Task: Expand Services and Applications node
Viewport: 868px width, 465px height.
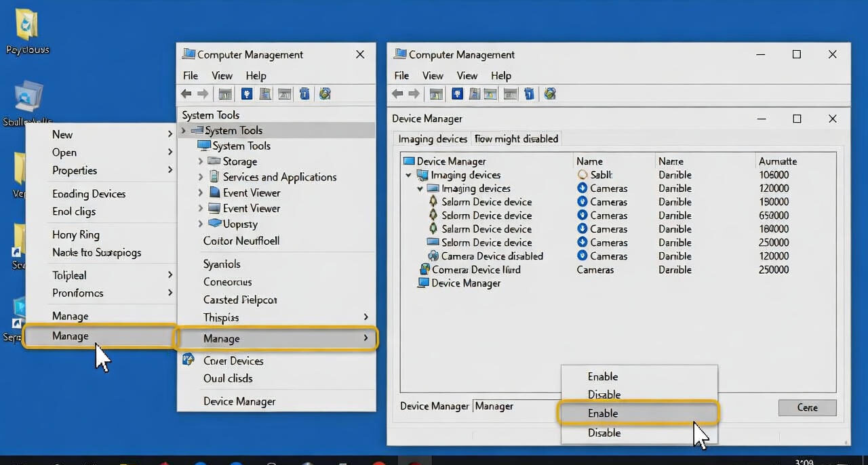Action: 201,177
